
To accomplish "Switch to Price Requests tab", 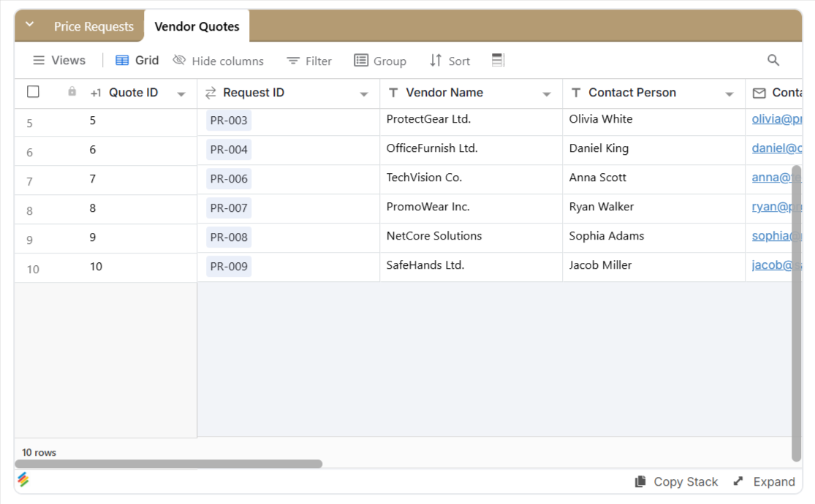I will pyautogui.click(x=94, y=26).
